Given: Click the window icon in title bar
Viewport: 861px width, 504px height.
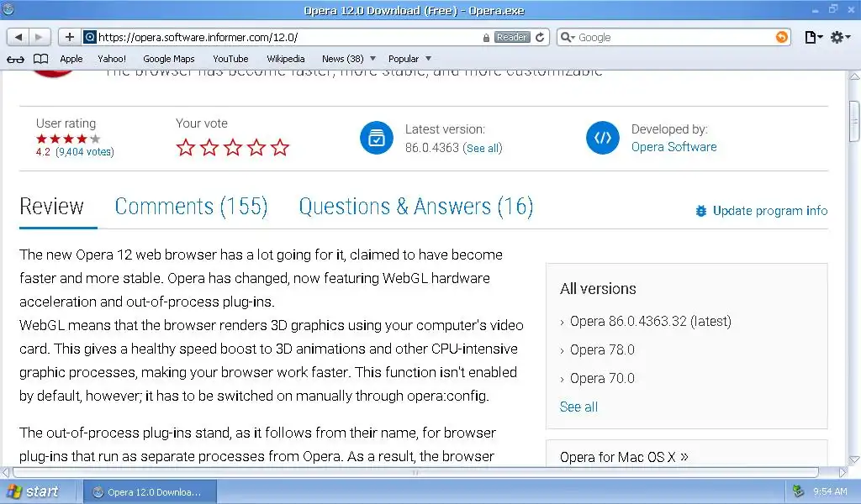Looking at the screenshot, I should click(8, 9).
